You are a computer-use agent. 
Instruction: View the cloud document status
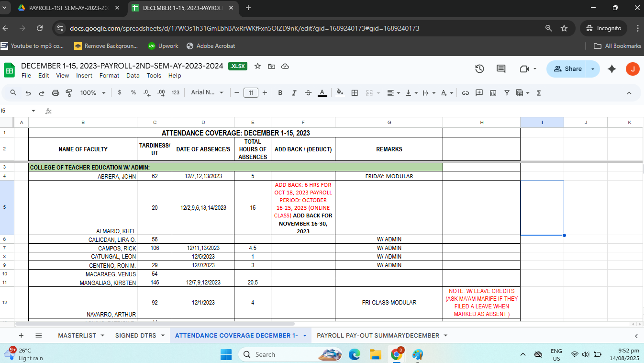point(285,66)
